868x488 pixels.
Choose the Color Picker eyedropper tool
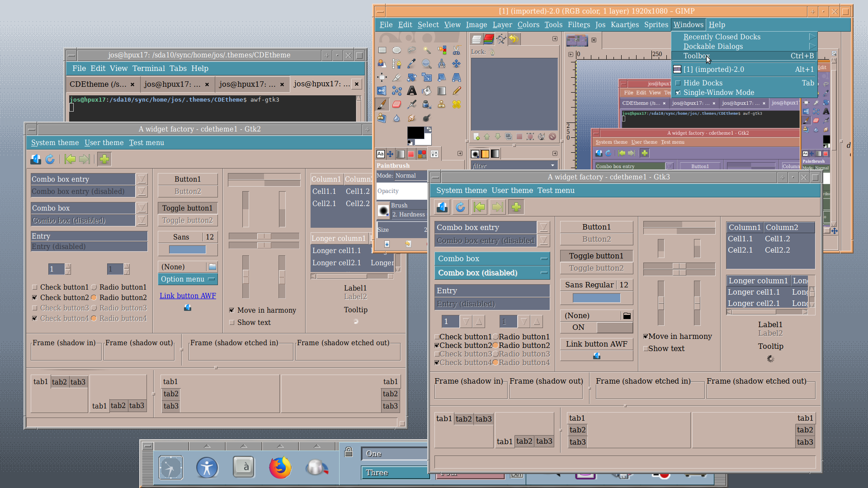pyautogui.click(x=411, y=64)
